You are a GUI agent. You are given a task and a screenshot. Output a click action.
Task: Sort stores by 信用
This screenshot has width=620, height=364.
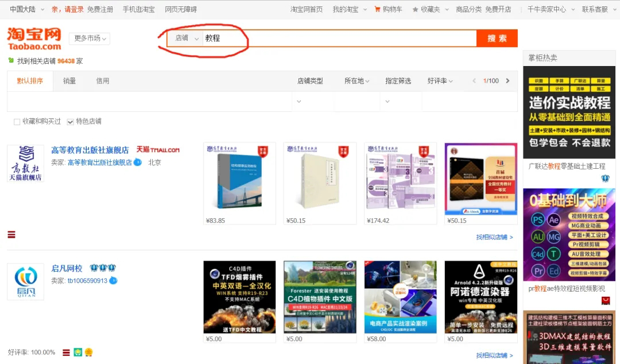point(103,81)
